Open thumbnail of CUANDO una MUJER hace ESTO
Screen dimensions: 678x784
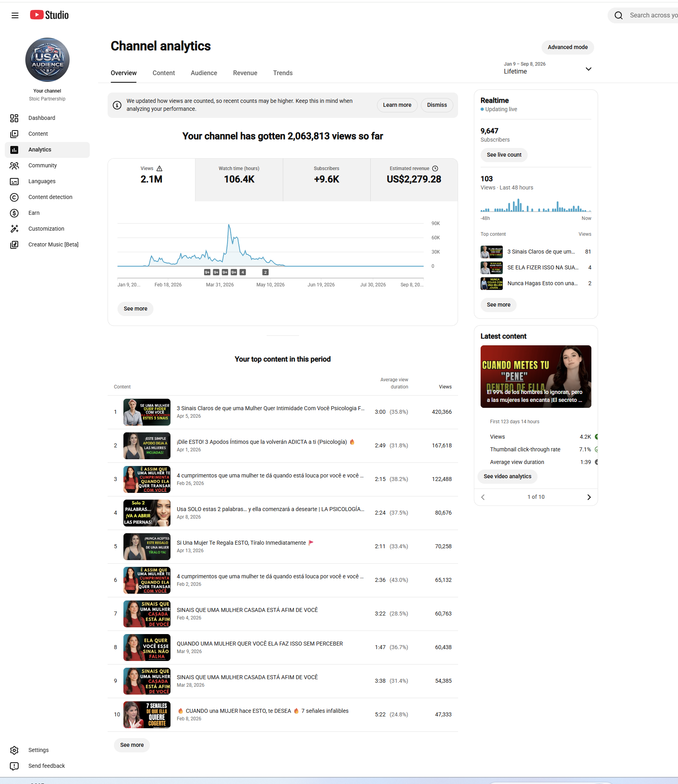click(147, 715)
